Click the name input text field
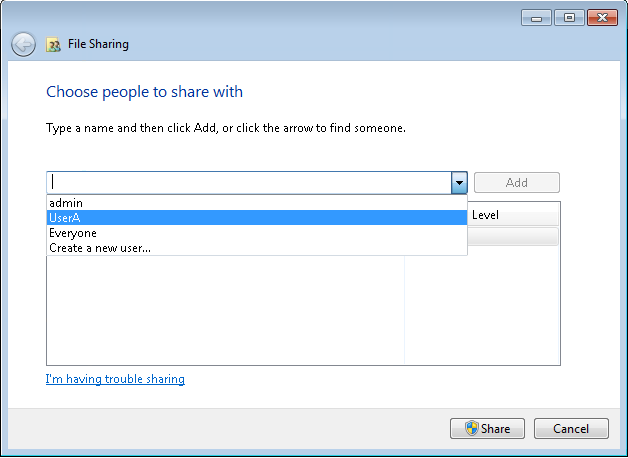Image resolution: width=628 pixels, height=458 pixels. tap(249, 183)
